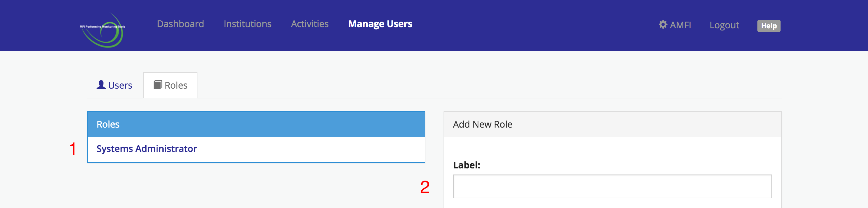This screenshot has height=208, width=868.
Task: Click the blue Roles panel header
Action: pos(256,124)
